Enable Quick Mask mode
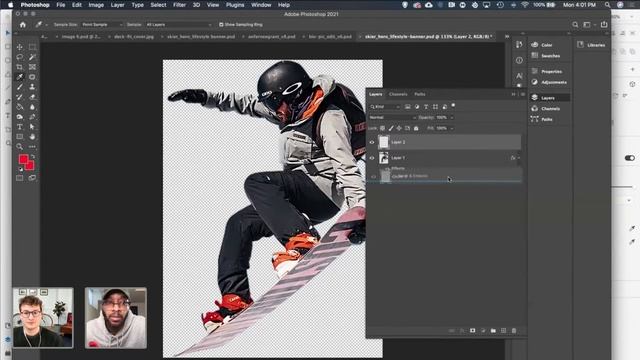 pos(20,178)
